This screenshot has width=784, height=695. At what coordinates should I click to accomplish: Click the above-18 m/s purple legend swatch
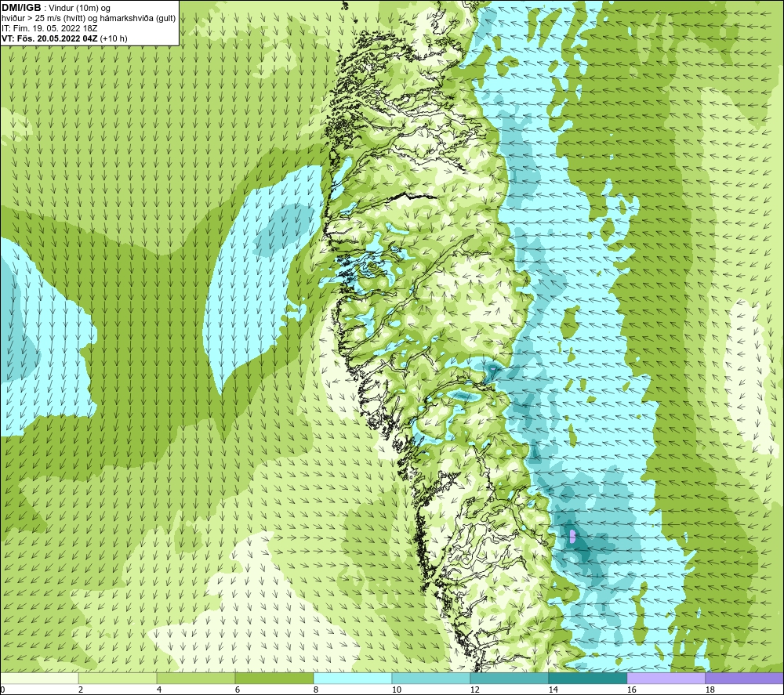[744, 678]
